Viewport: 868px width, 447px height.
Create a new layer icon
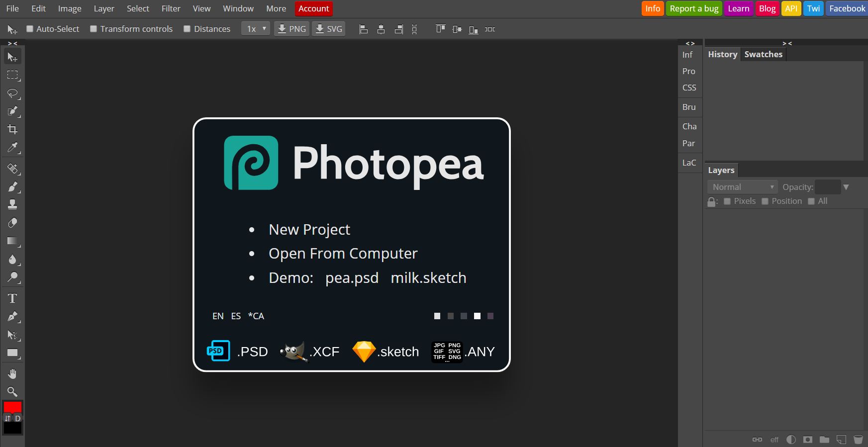pos(841,440)
